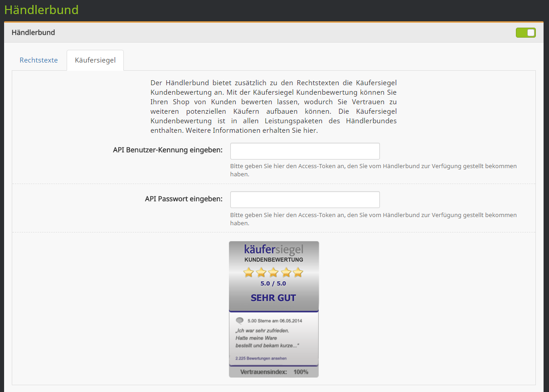Click the API Benutzer-Kennung input field
Viewport: 549px width, 392px height.
click(x=305, y=151)
